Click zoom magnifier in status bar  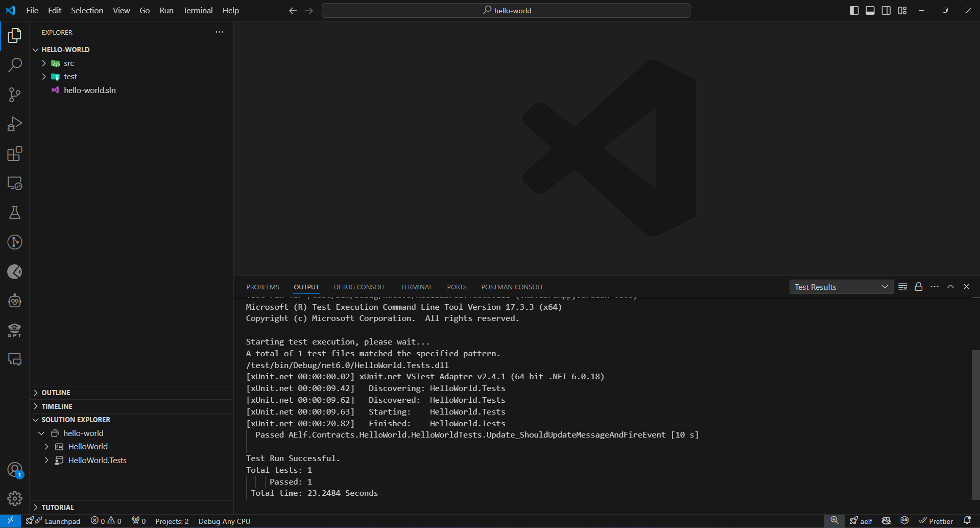coord(834,521)
